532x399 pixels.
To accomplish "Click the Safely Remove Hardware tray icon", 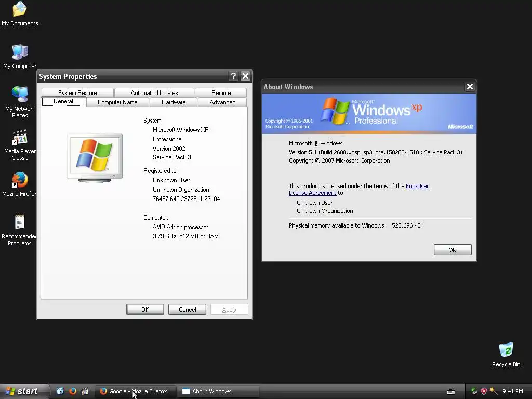I will [474, 391].
